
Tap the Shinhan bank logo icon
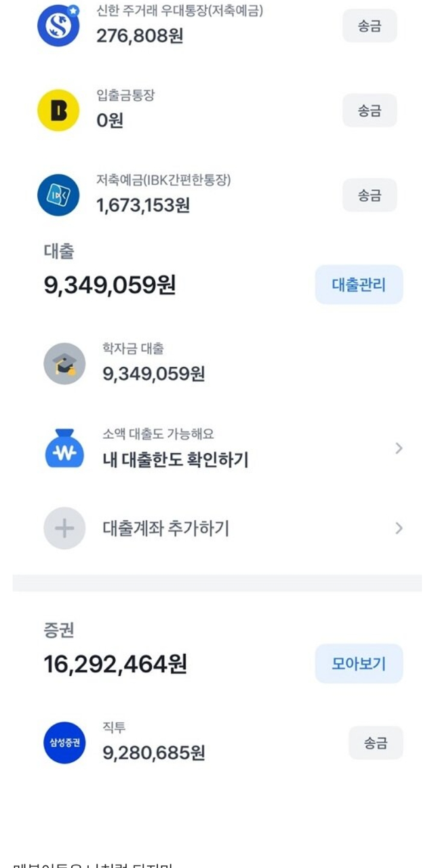coord(58,25)
